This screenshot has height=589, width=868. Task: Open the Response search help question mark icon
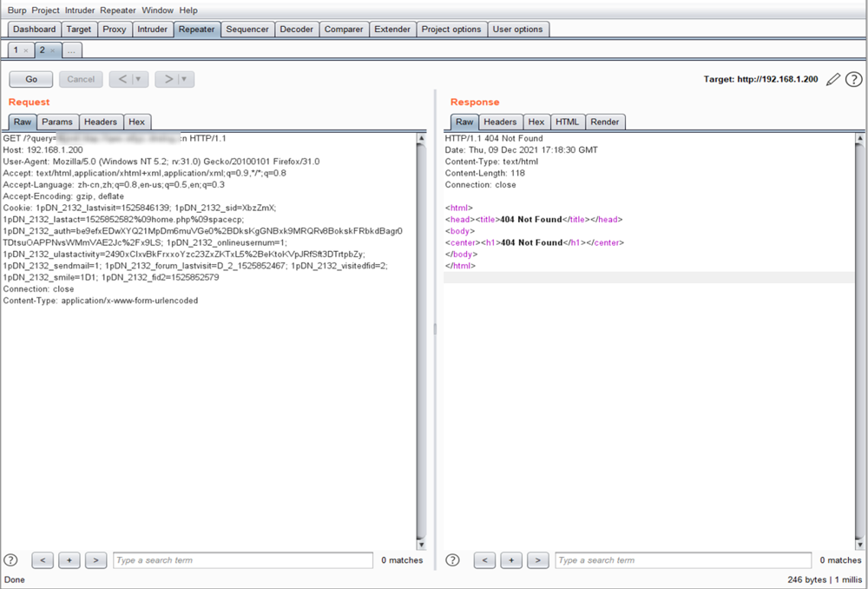click(x=452, y=560)
